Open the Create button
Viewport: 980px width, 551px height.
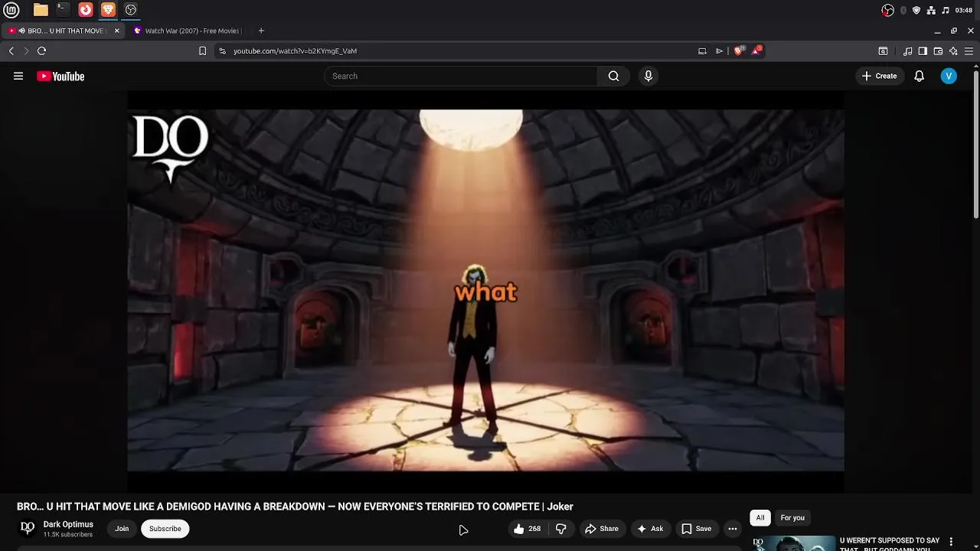(879, 76)
